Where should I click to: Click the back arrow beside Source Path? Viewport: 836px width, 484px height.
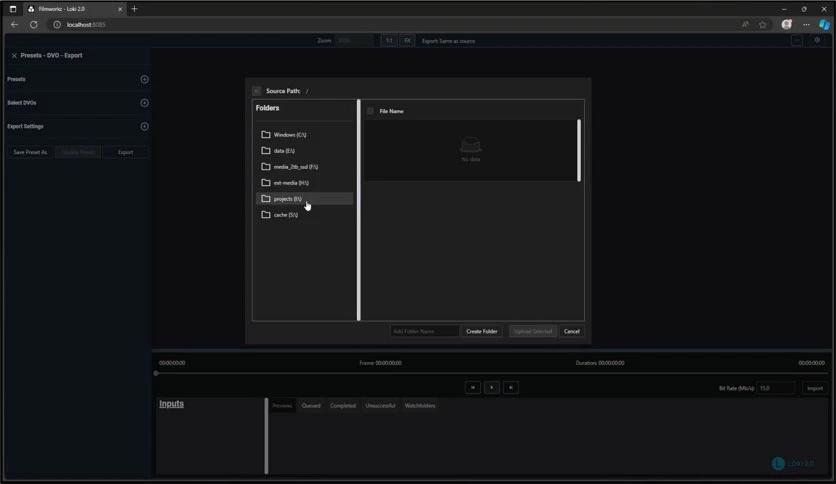pyautogui.click(x=257, y=91)
